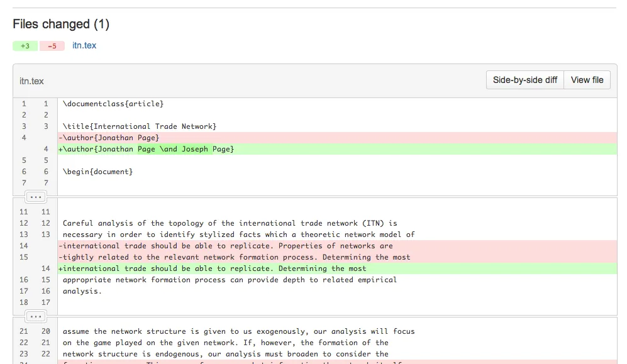Click the View file button

[587, 80]
